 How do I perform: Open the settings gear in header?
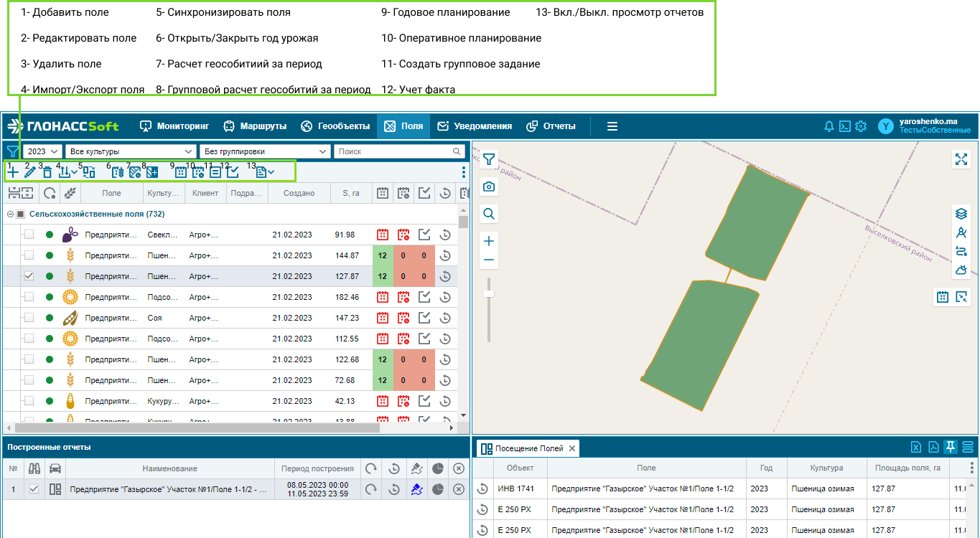(861, 126)
